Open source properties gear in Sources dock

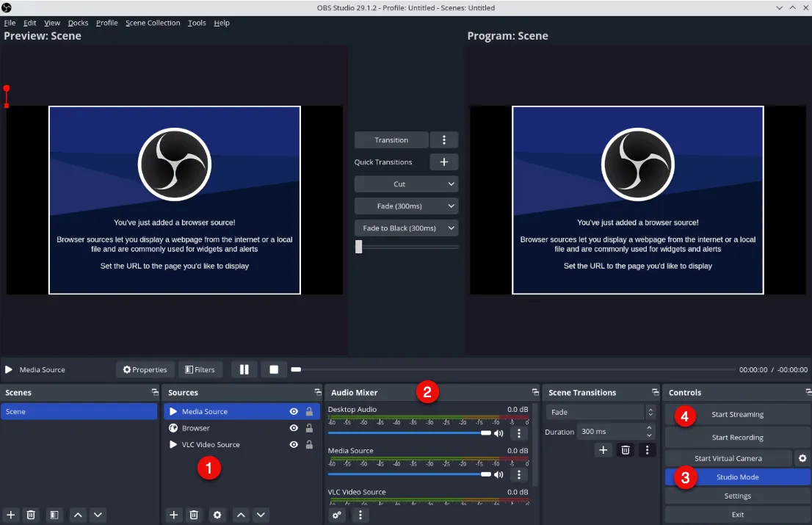[217, 515]
